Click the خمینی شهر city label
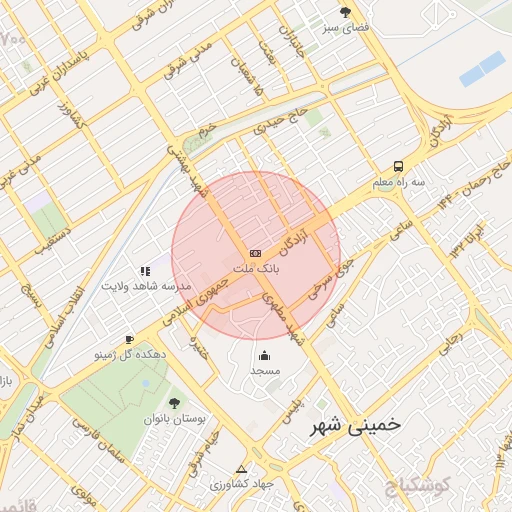This screenshot has width=512, height=512. tap(356, 426)
